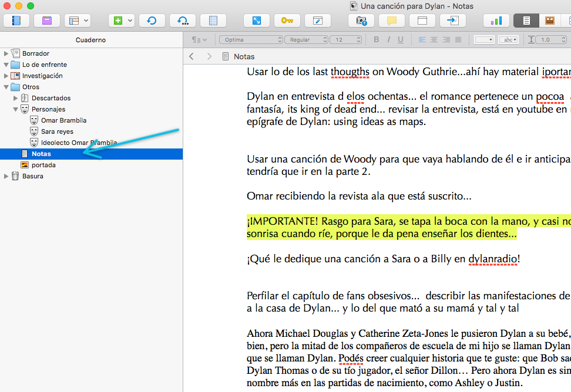The height and width of the screenshot is (392, 571).
Task: Open Sara reyes character sheet
Action: (57, 131)
